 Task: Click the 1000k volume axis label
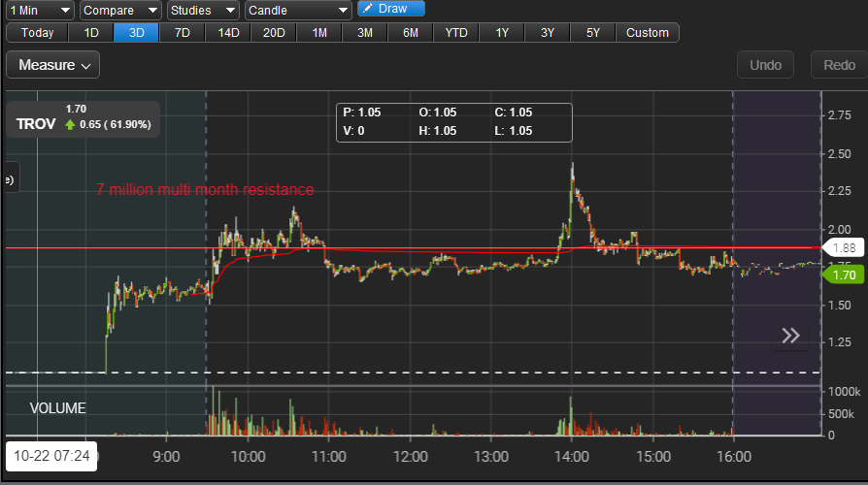[x=844, y=392]
